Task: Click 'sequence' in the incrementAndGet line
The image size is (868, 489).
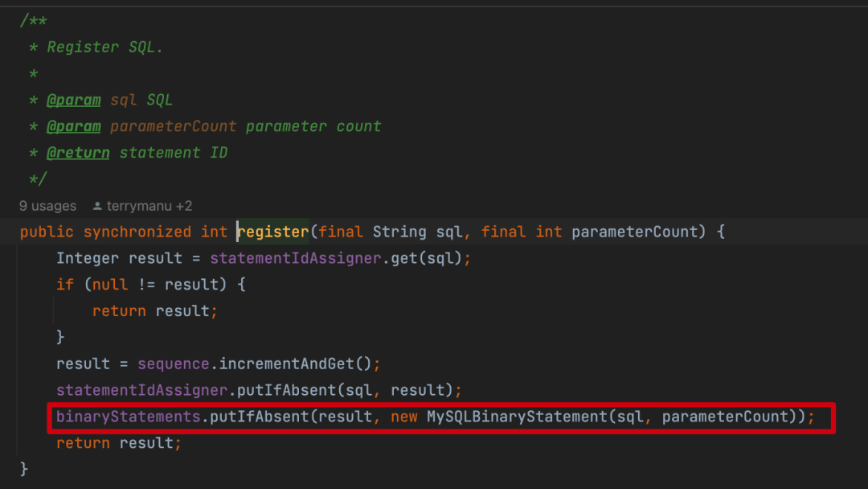Action: 174,364
